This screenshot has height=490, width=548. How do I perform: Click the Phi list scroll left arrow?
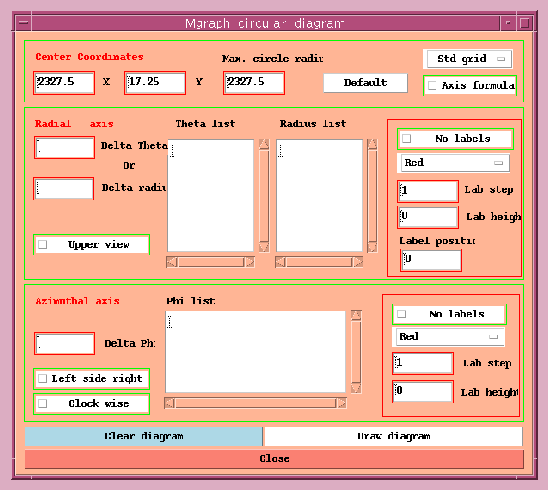170,403
